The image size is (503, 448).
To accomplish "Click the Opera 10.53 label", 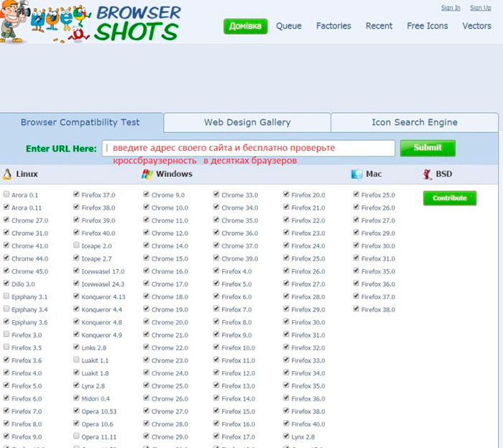I will (x=99, y=411).
